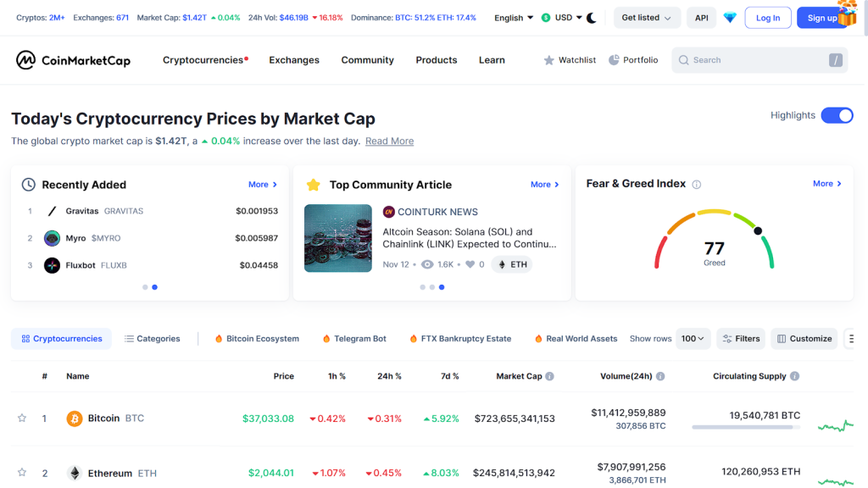This screenshot has width=868, height=488.
Task: Click the slash shortcut key icon in search
Action: click(x=835, y=60)
